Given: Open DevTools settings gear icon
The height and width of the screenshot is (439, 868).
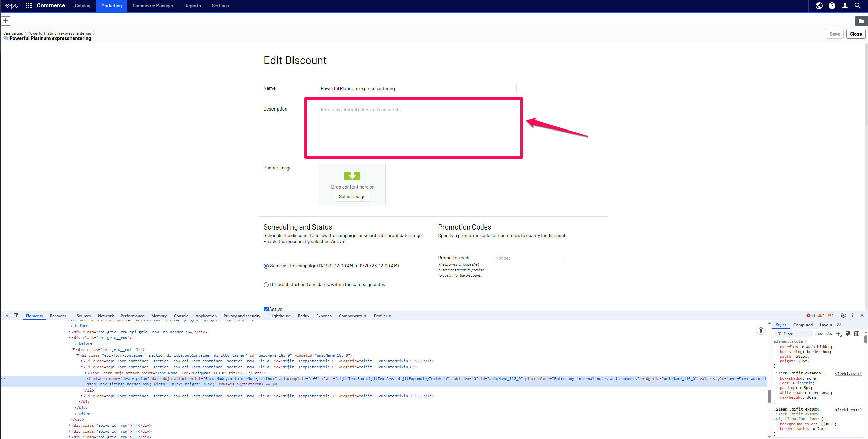Looking at the screenshot, I should pos(843,316).
